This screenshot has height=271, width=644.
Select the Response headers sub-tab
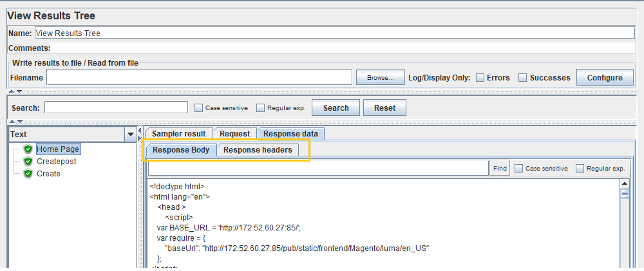click(258, 150)
